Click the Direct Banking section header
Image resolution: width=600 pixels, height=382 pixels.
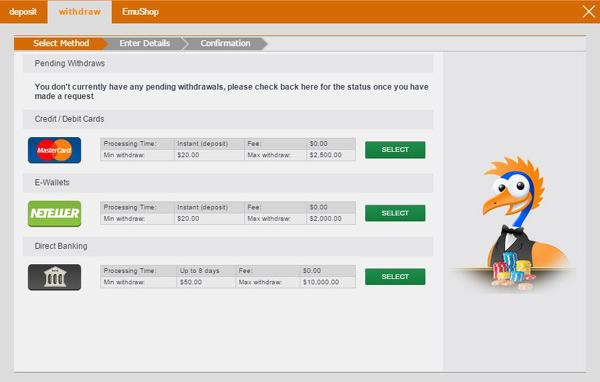[x=228, y=246]
